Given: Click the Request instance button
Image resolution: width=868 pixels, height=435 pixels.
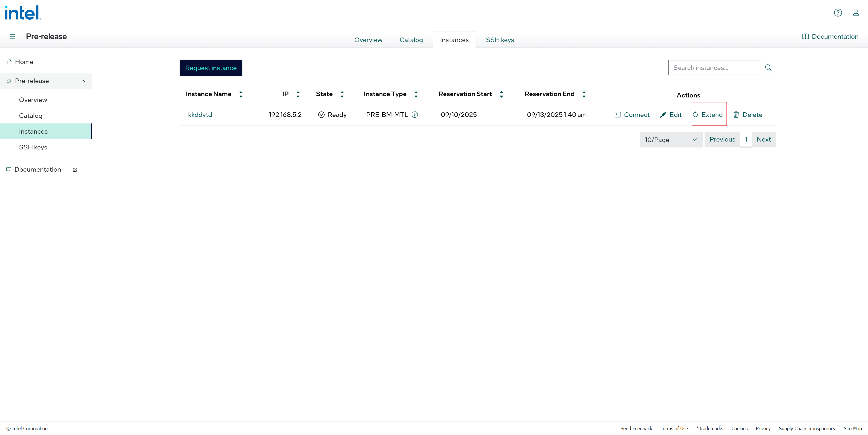Looking at the screenshot, I should coord(211,68).
